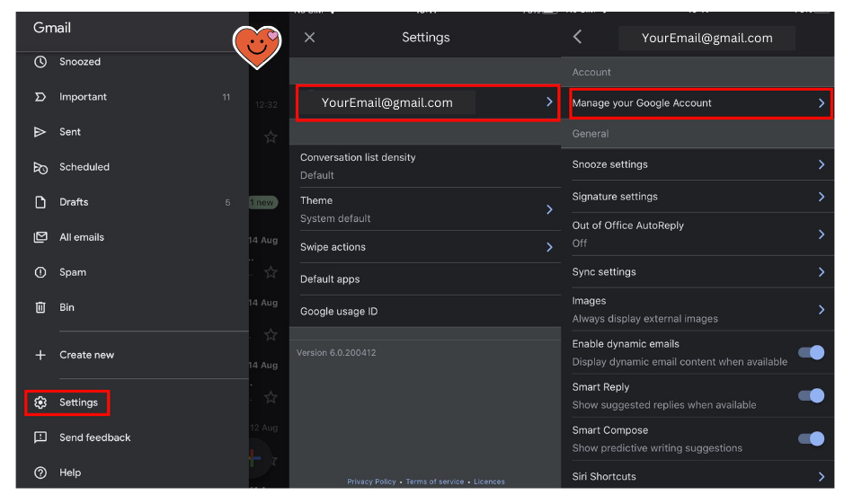Disable the Smart Reply switch
853x504 pixels.
coord(811,395)
